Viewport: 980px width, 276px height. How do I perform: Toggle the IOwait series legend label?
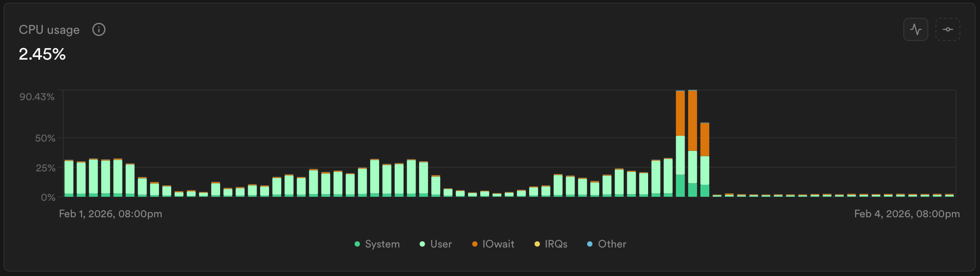(498, 244)
